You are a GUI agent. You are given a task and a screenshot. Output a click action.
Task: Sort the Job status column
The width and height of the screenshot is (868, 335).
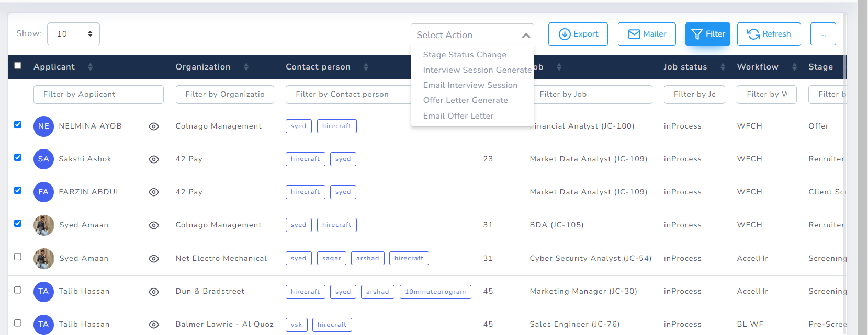coord(723,67)
